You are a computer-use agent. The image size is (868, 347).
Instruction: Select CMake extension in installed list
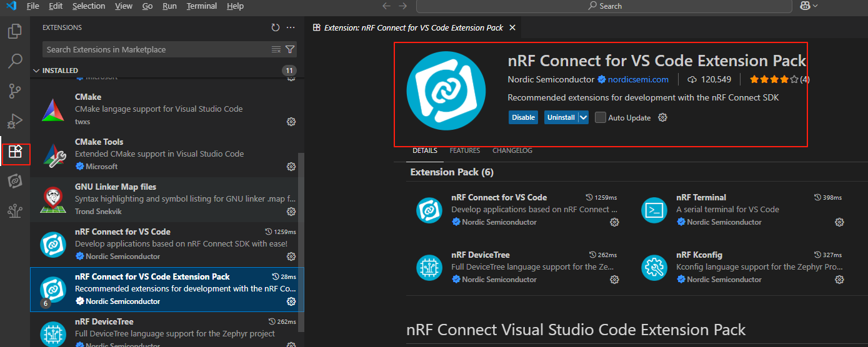(167, 110)
